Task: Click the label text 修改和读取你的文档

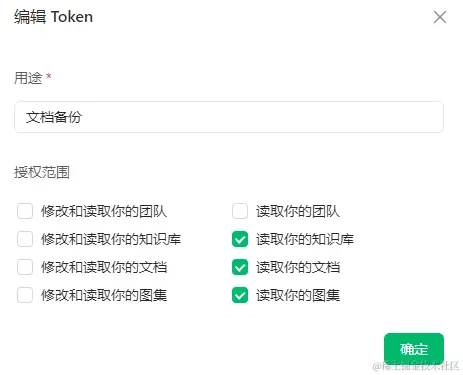Action: click(104, 267)
